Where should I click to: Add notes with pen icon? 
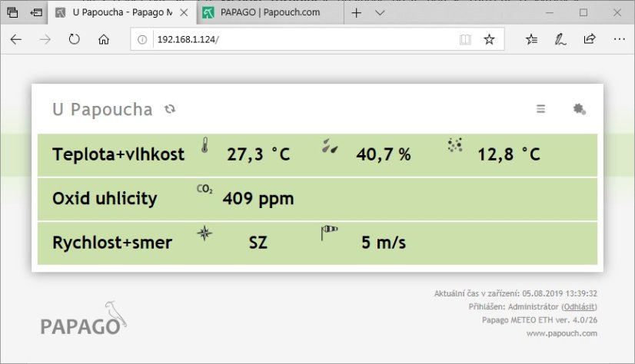pyautogui.click(x=560, y=39)
